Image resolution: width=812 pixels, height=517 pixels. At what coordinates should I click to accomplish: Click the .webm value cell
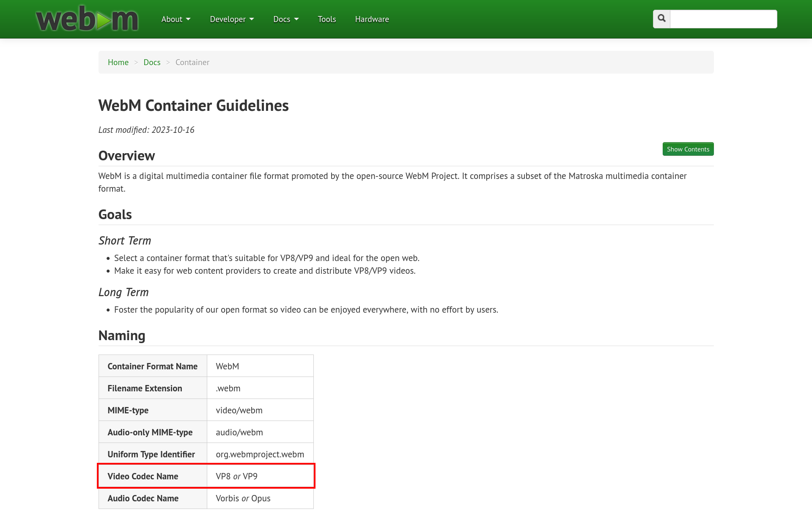click(260, 388)
